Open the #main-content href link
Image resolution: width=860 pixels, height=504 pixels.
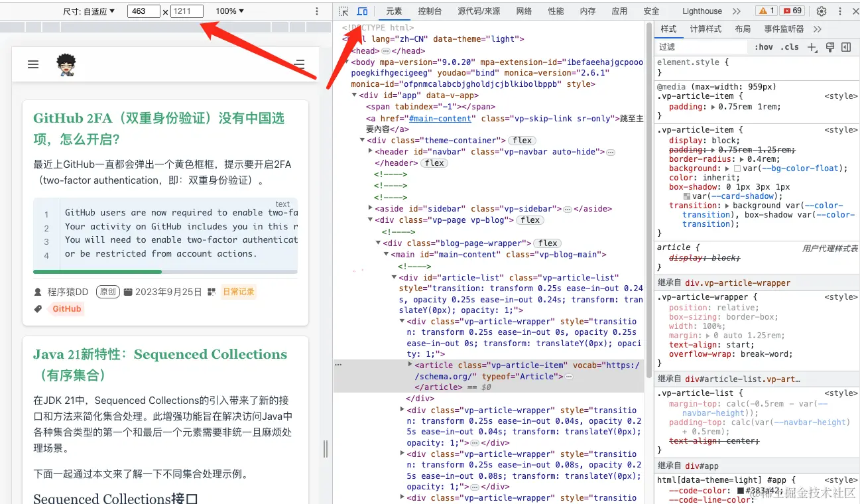(440, 119)
